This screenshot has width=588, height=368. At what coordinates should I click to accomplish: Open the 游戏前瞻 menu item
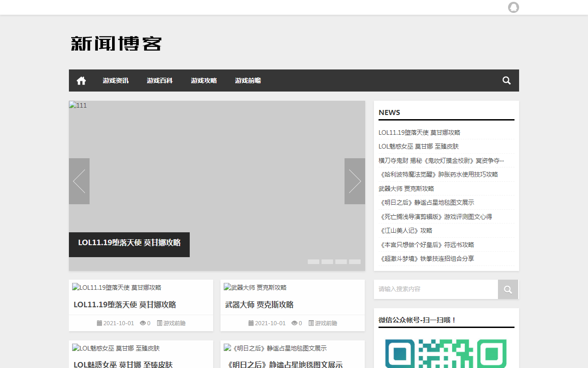point(248,80)
